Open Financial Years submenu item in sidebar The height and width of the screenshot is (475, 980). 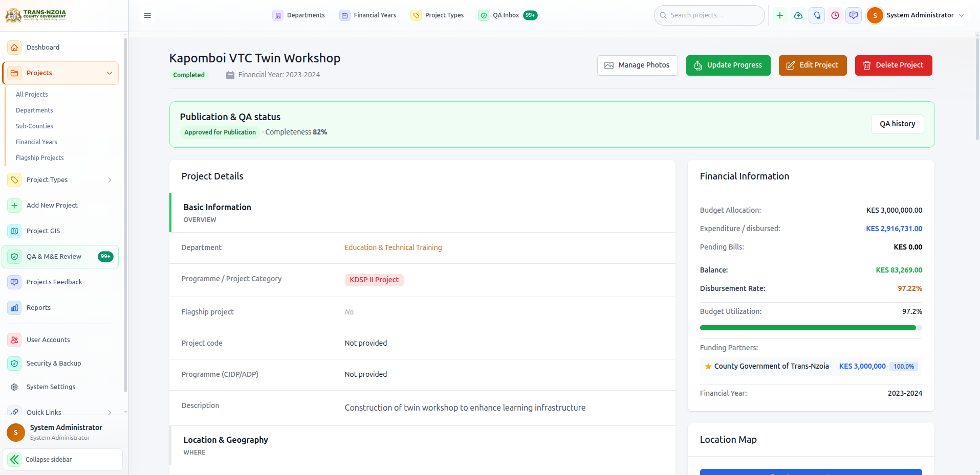(x=36, y=142)
